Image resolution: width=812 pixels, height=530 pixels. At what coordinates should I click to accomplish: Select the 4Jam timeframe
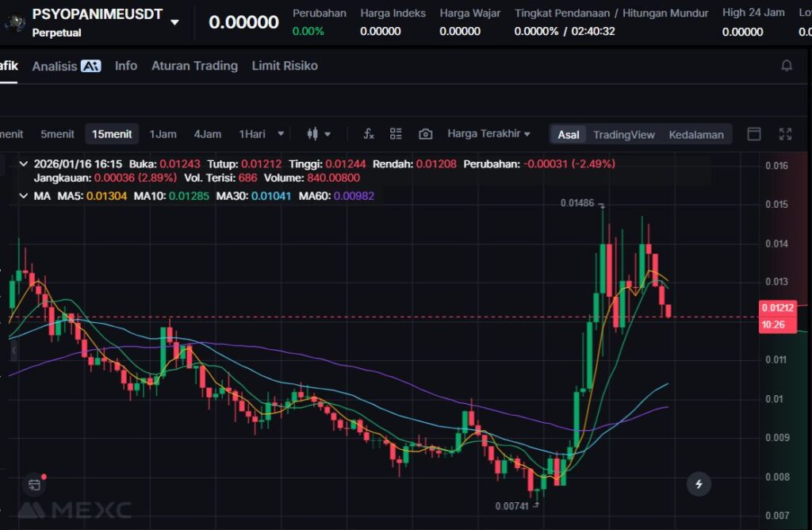coord(208,134)
